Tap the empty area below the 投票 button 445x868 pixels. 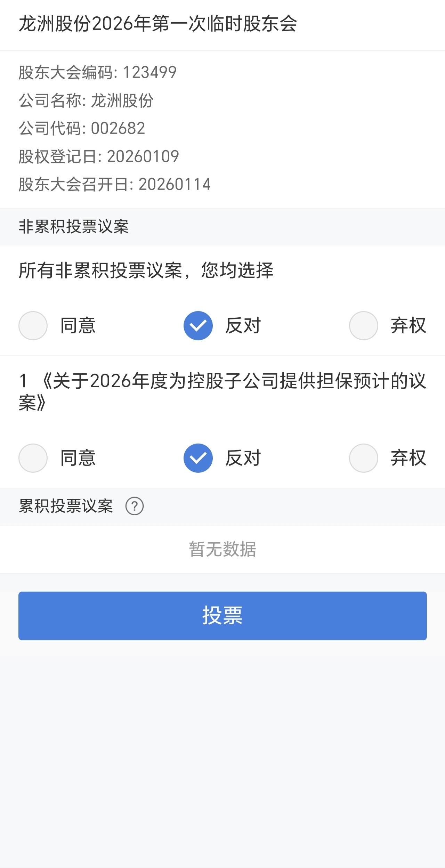point(222,747)
